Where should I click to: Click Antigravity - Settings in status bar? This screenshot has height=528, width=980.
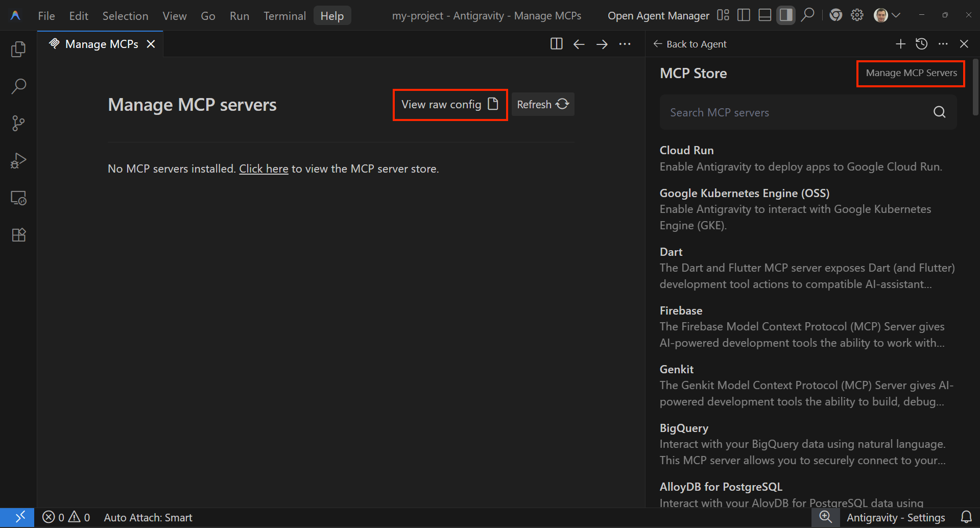pos(896,517)
